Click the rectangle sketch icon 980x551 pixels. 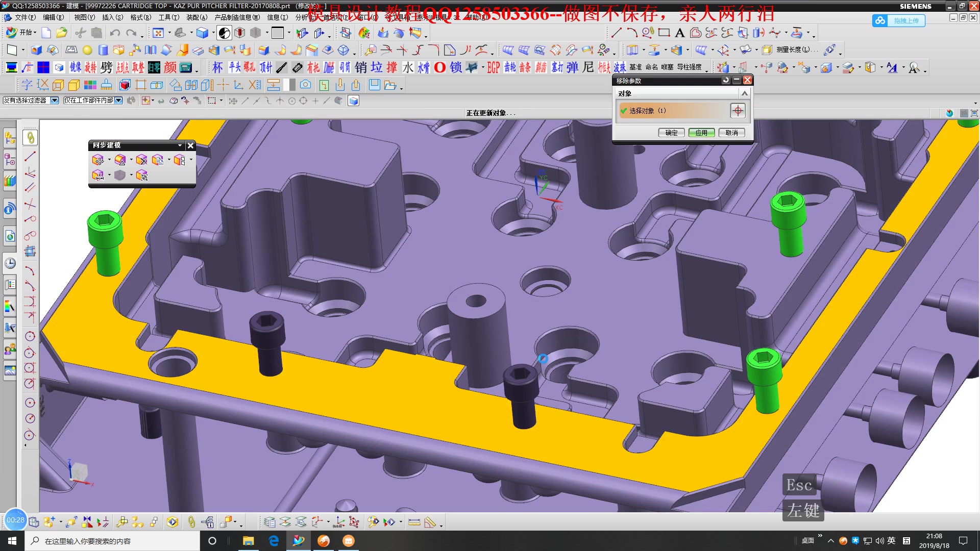(664, 33)
